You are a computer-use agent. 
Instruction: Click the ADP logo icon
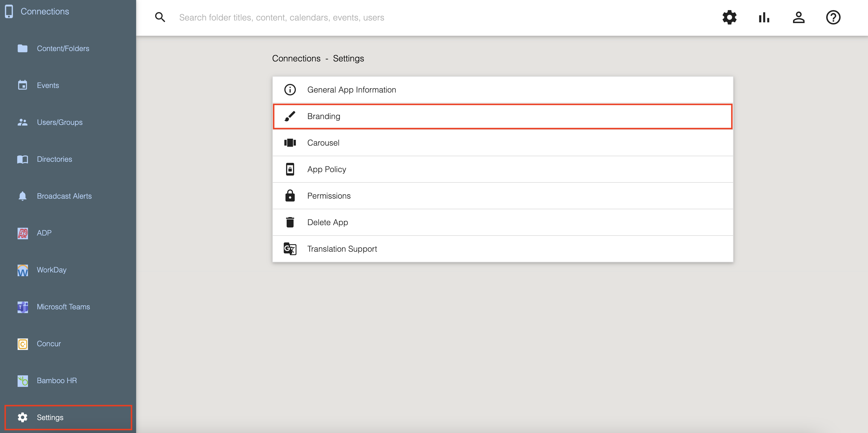point(22,233)
